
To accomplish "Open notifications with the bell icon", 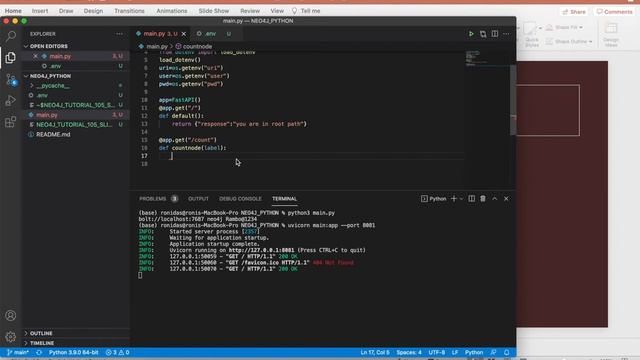I will click(x=507, y=352).
